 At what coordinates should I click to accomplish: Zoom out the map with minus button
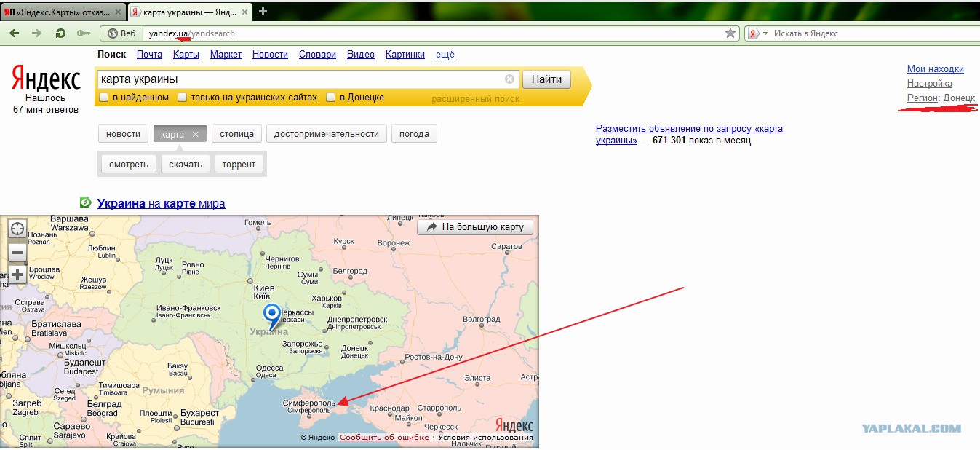(17, 253)
